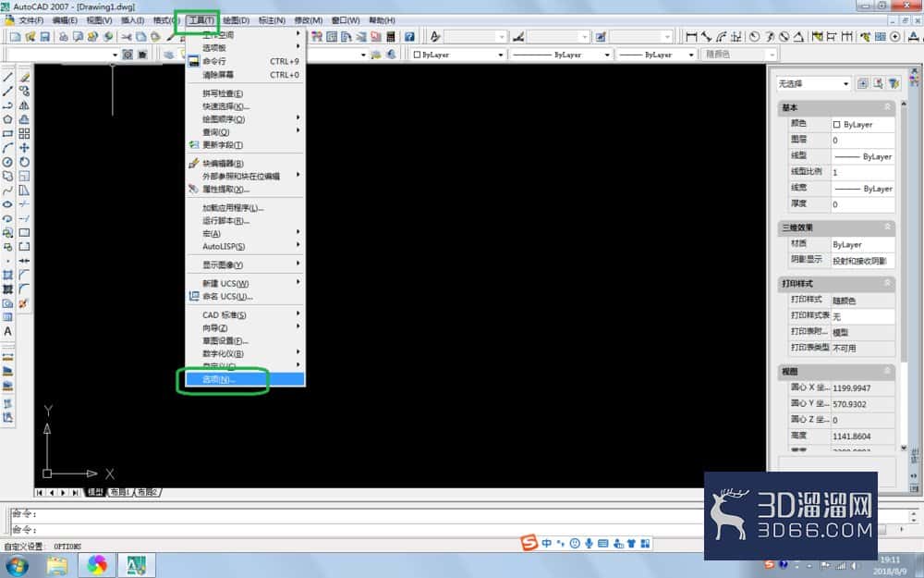Switch to the 布局1 tab

point(119,493)
